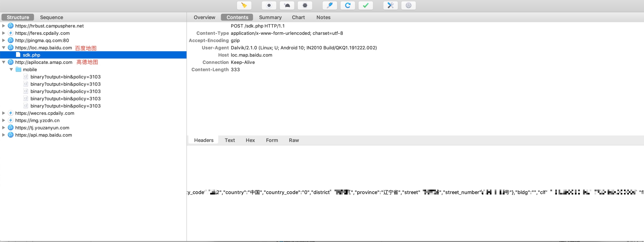
Task: Expand the api.map.baidu.com host
Action: click(3, 135)
